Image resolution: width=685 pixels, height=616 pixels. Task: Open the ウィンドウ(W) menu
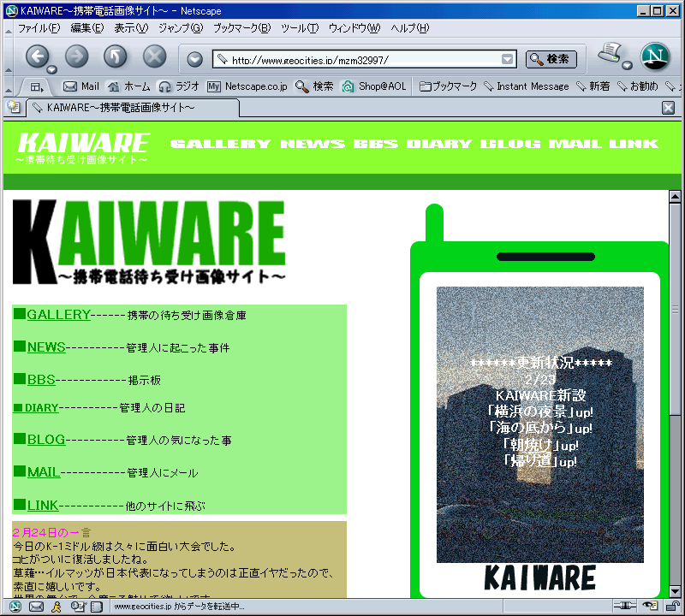(x=354, y=28)
